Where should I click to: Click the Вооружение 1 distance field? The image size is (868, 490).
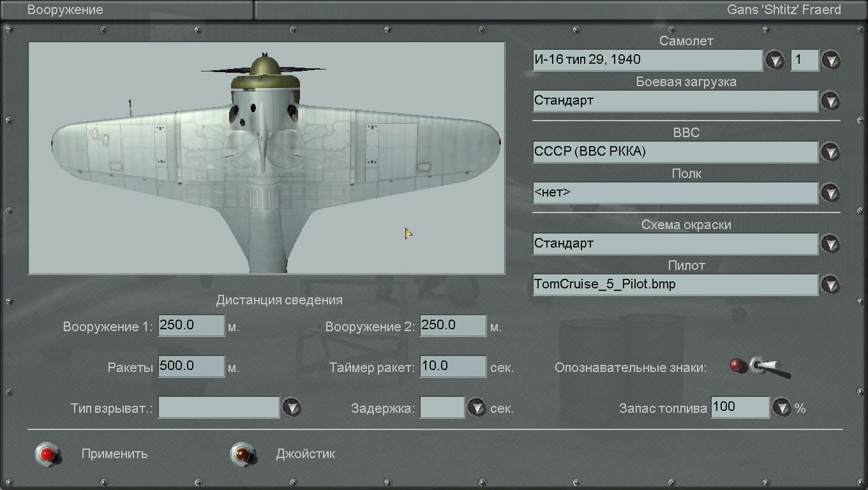pos(191,325)
